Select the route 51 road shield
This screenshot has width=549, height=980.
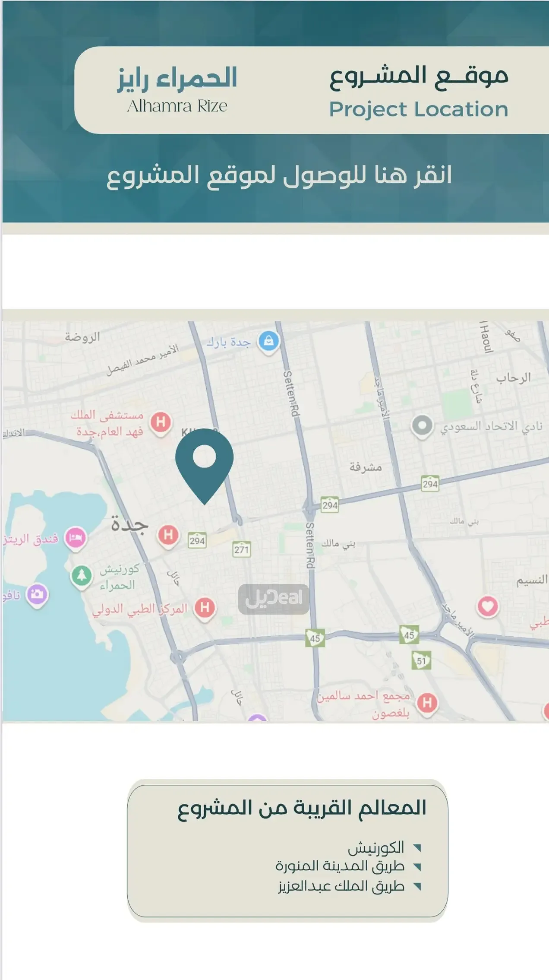[421, 661]
